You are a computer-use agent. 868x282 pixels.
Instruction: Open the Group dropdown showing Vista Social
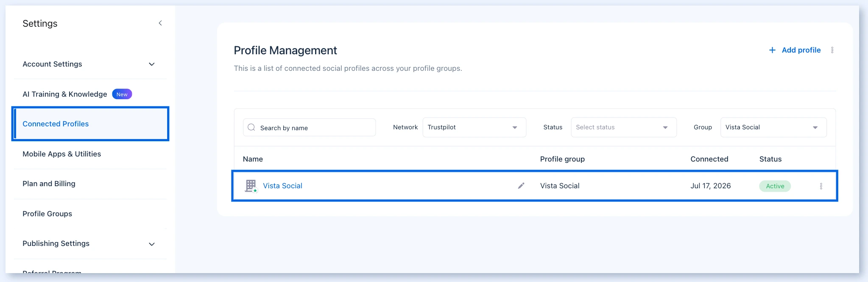(773, 127)
